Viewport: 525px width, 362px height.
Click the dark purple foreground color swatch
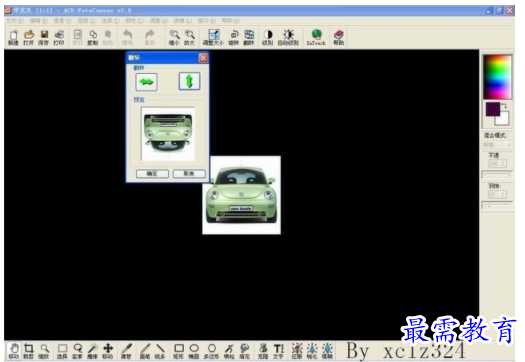(493, 109)
